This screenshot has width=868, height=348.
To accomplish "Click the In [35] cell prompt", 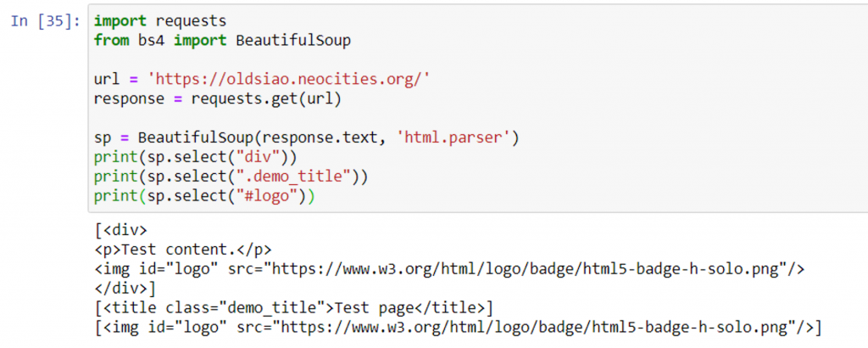I will (x=47, y=20).
